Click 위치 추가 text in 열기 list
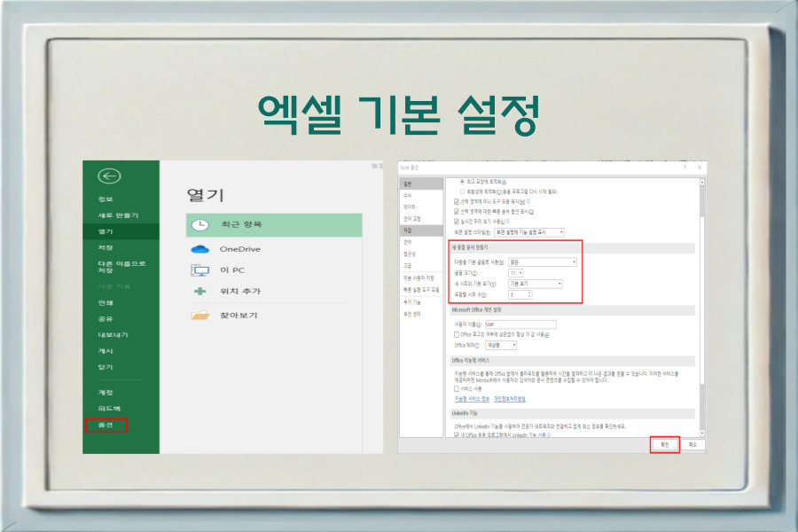Screen dimensions: 798x532 point(240,291)
